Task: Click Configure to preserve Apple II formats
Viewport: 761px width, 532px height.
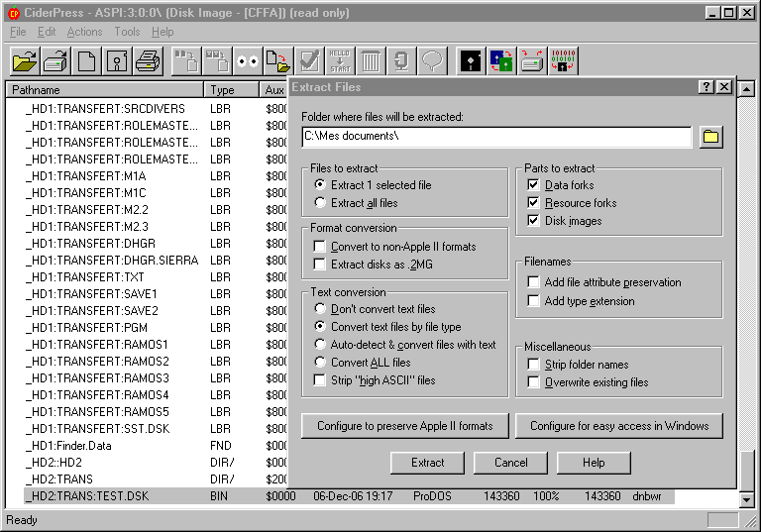Action: click(405, 426)
